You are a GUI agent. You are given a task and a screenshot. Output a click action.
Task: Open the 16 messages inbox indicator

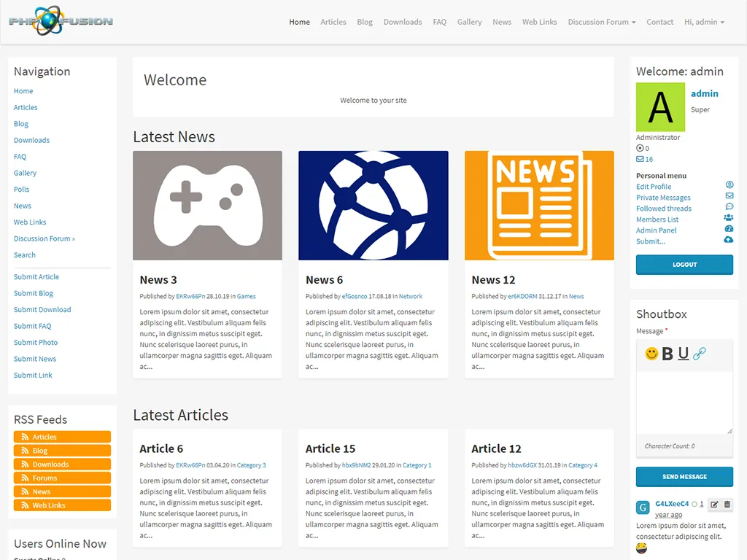pos(645,159)
